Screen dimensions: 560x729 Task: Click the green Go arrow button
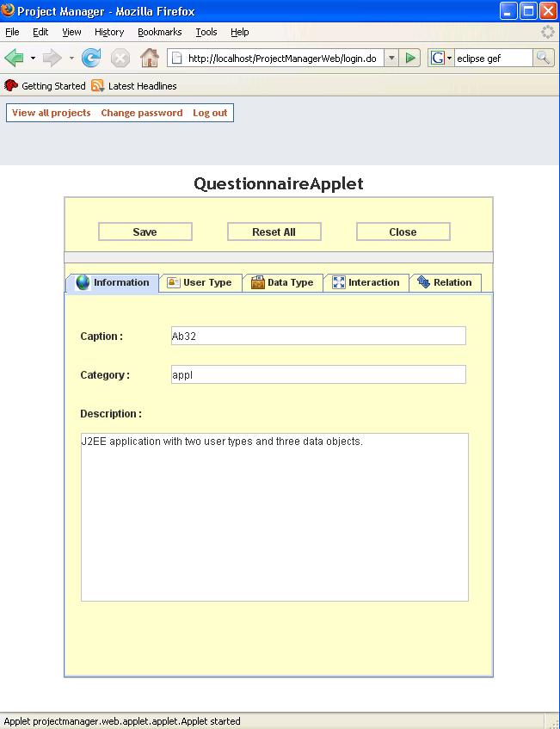[409, 59]
